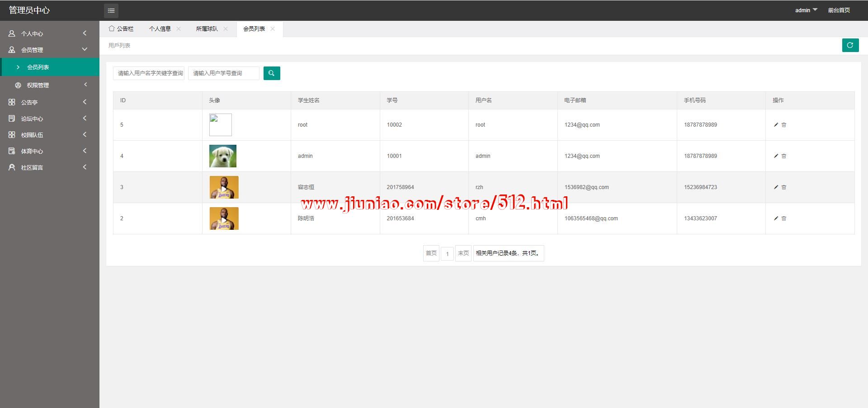
Task: Click trash icon for user cmh
Action: tap(784, 218)
